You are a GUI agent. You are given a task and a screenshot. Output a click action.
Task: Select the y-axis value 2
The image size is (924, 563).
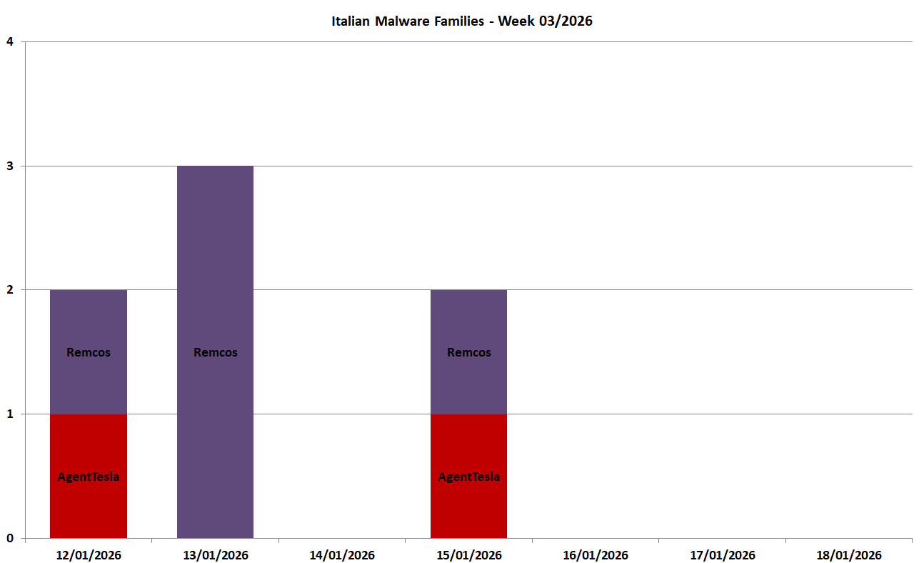pyautogui.click(x=10, y=290)
